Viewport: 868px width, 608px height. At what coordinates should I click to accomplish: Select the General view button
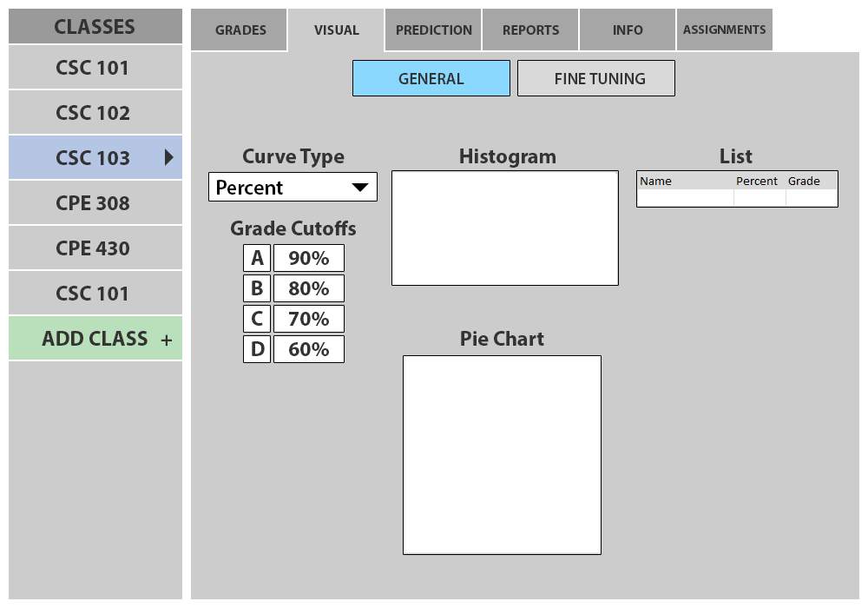coord(431,78)
